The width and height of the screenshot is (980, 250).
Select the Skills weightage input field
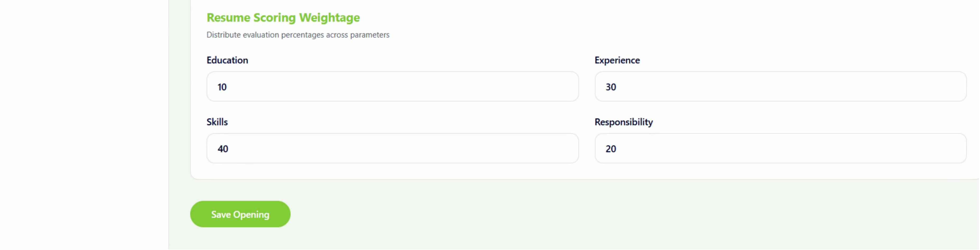tap(392, 148)
